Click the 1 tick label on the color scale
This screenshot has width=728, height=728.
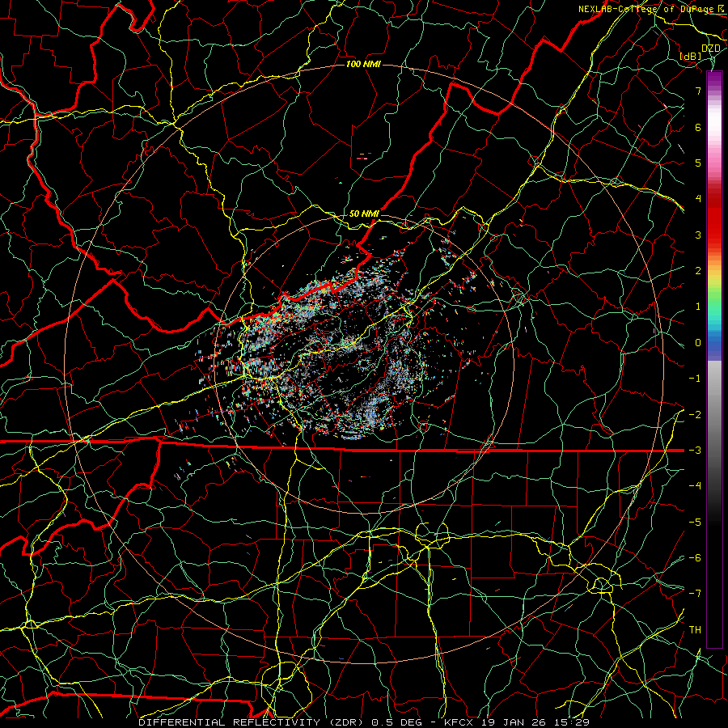698,307
